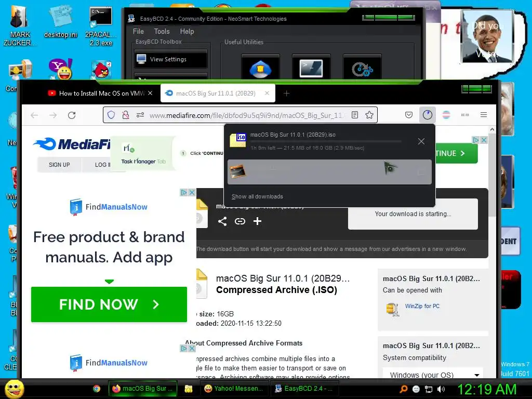Open file explorer folder in taskbar
Viewport: 532px width, 399px height.
188,389
